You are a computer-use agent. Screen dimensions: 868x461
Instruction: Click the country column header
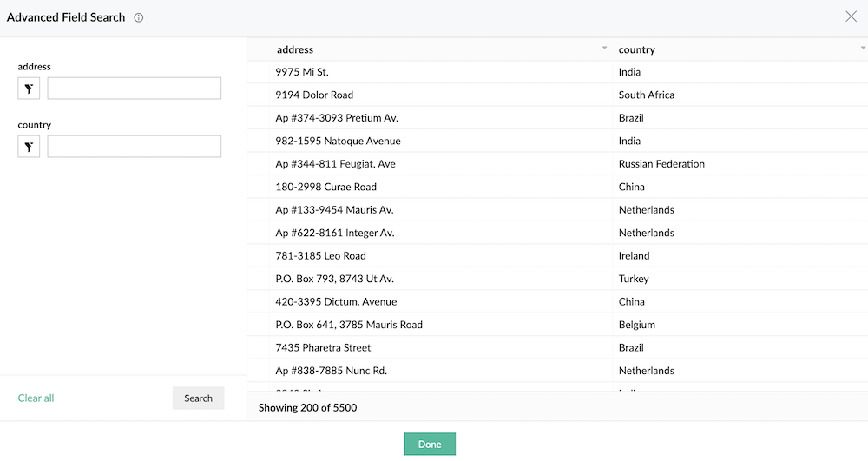coord(637,49)
